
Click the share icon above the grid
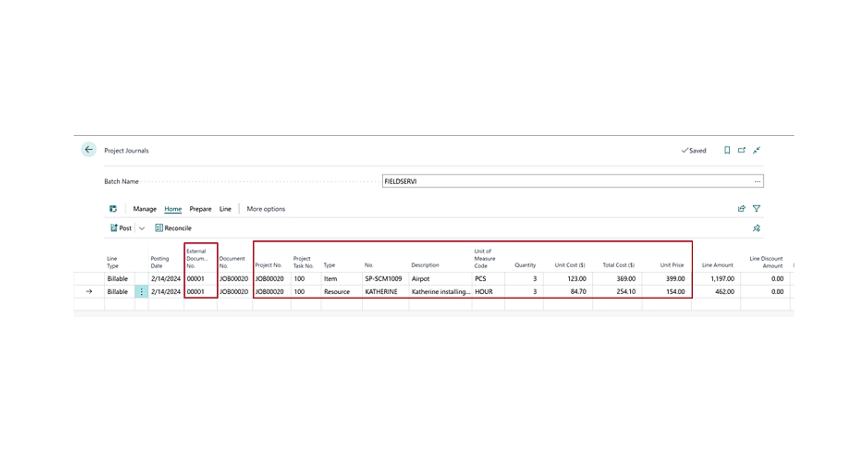[x=741, y=208]
